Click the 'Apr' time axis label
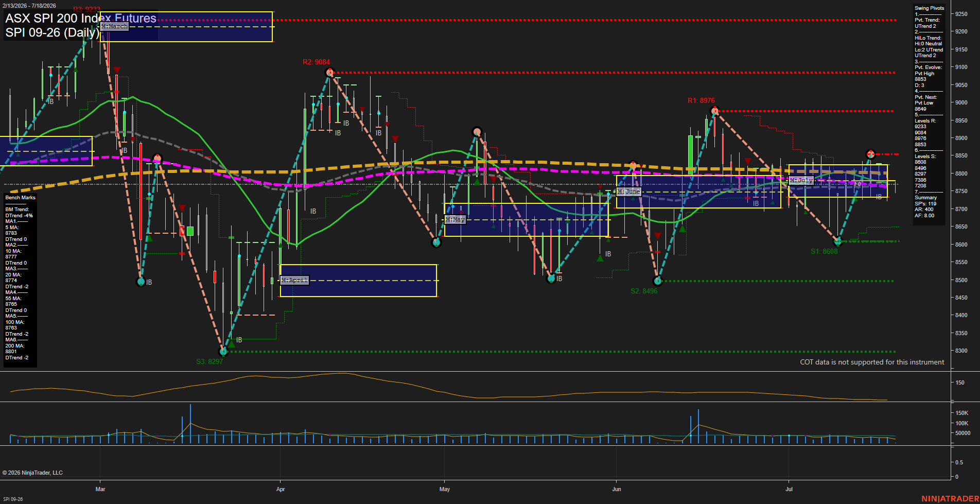 click(x=281, y=489)
